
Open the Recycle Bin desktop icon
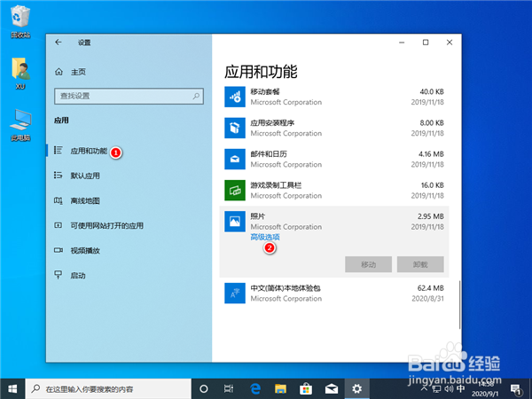20,21
